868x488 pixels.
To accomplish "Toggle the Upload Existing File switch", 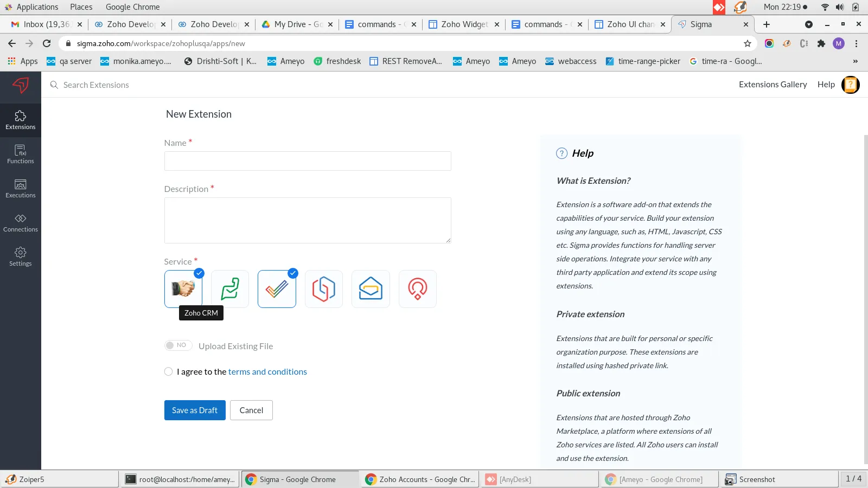I will [x=178, y=345].
